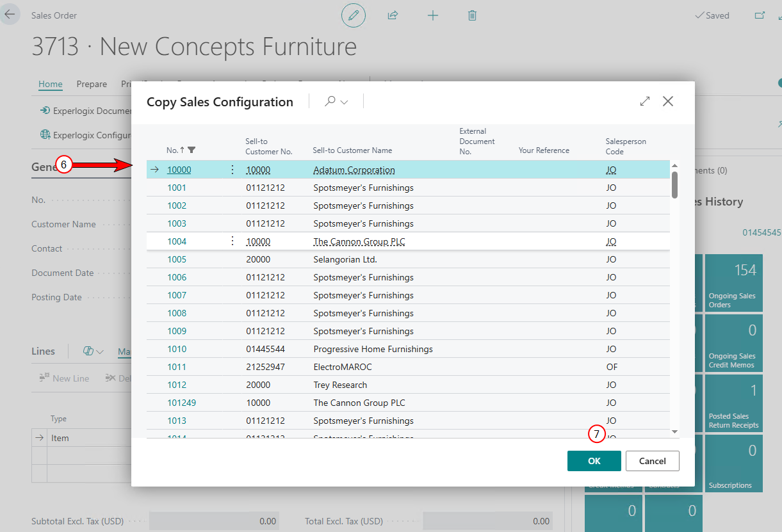Open the row options menu for order 1004
Viewport: 782px width, 532px height.
232,241
